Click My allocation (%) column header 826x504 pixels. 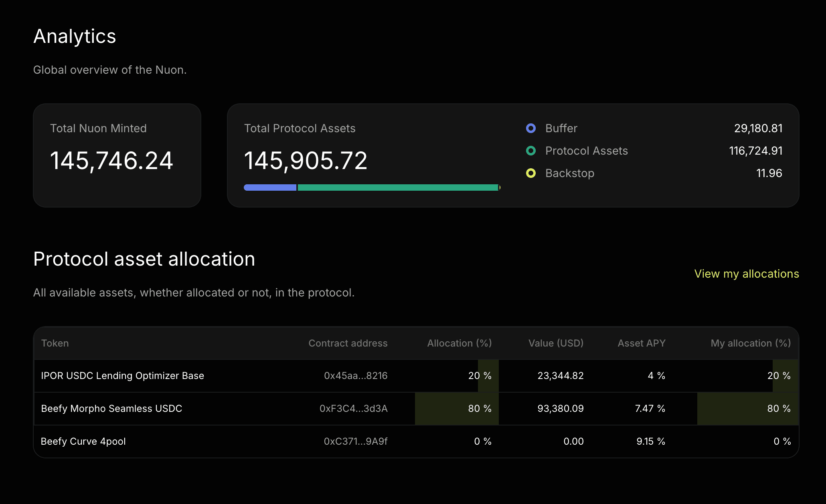pos(750,343)
